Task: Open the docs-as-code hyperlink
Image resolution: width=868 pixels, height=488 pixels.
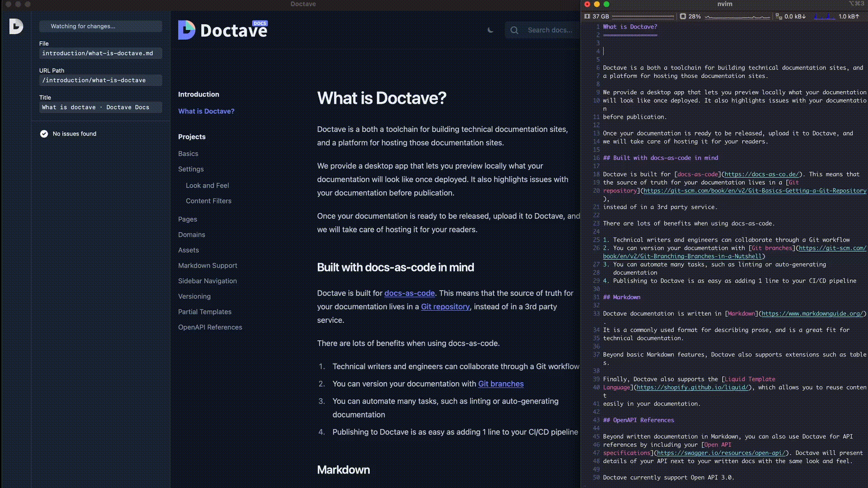Action: [x=409, y=293]
